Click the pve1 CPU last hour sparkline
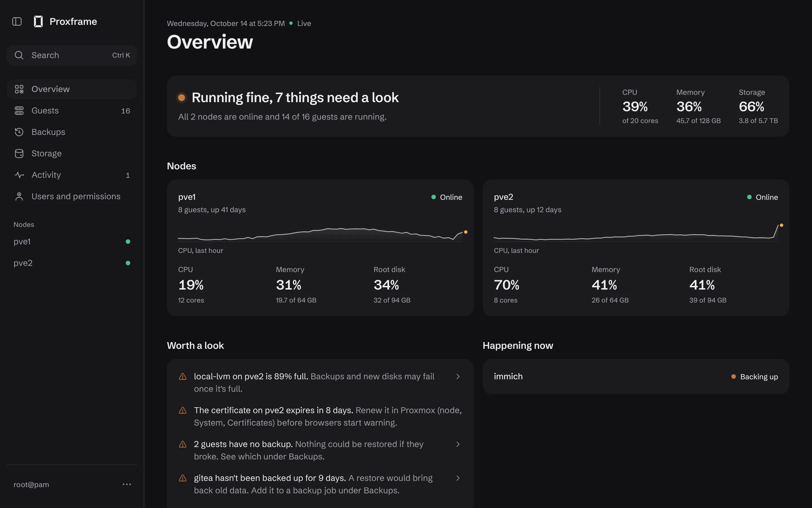Image resolution: width=812 pixels, height=508 pixels. [x=322, y=234]
